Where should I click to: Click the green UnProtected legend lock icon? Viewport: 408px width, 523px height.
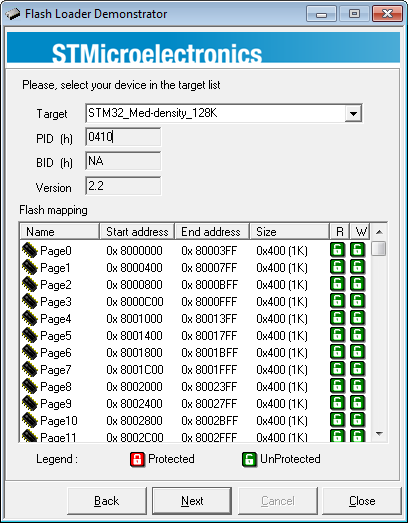pos(249,459)
